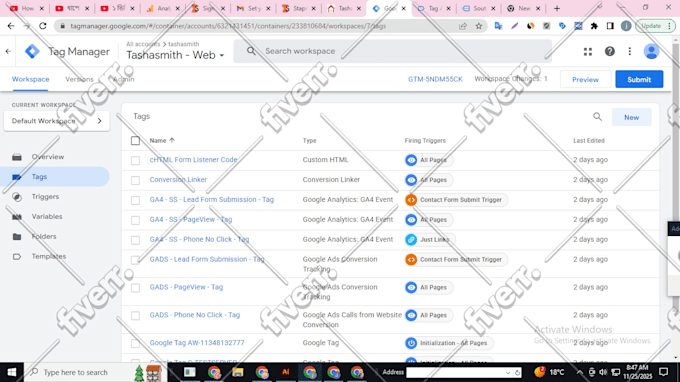Show hidden system tray icons chevron
Screen dimensions: 680x382
(x=579, y=372)
